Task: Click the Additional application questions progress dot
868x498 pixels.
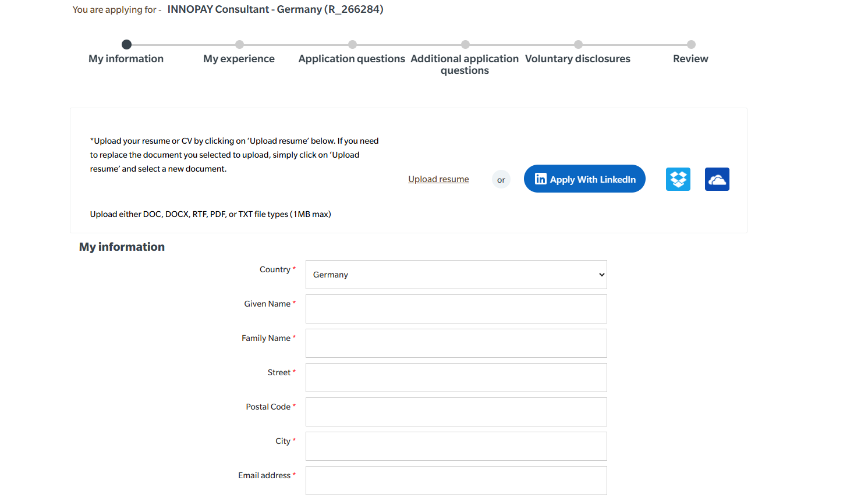Action: coord(465,44)
